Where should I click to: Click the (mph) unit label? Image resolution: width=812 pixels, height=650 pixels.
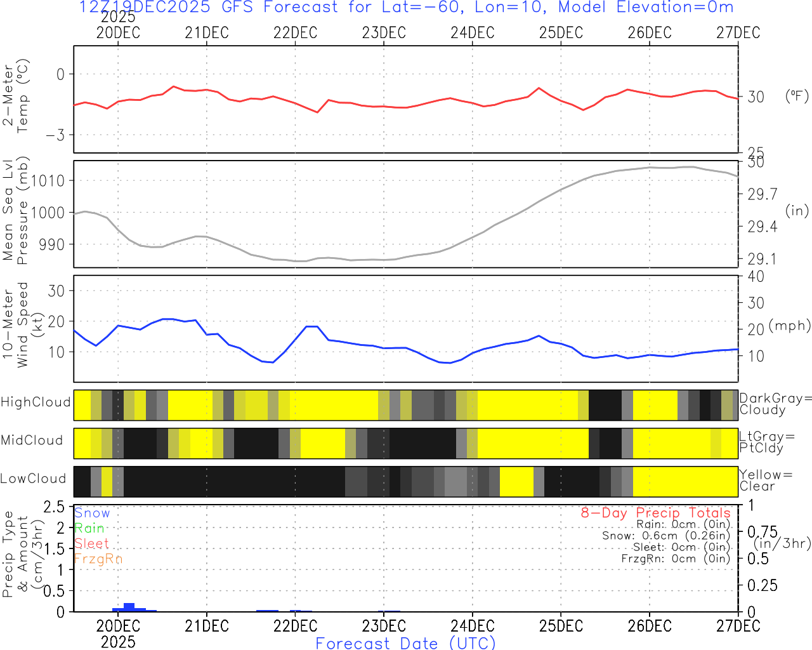[x=789, y=326]
